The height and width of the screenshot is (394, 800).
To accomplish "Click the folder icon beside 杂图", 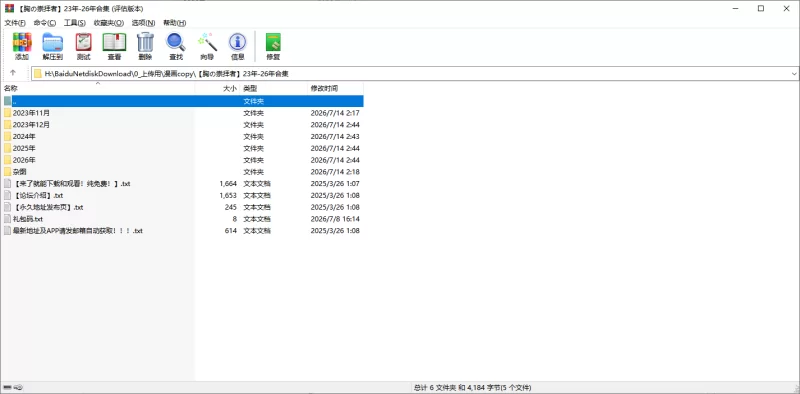I will pos(7,172).
